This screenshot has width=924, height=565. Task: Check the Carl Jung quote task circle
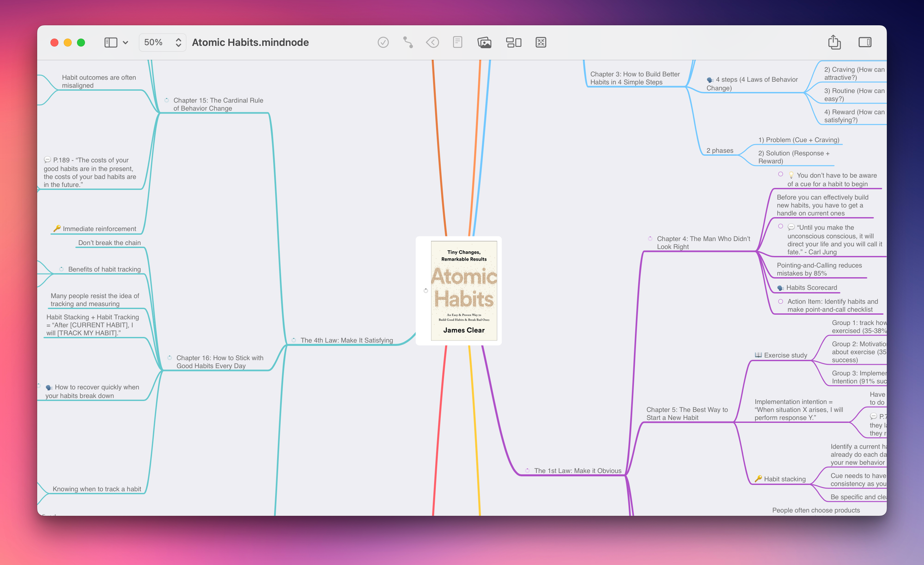point(780,226)
